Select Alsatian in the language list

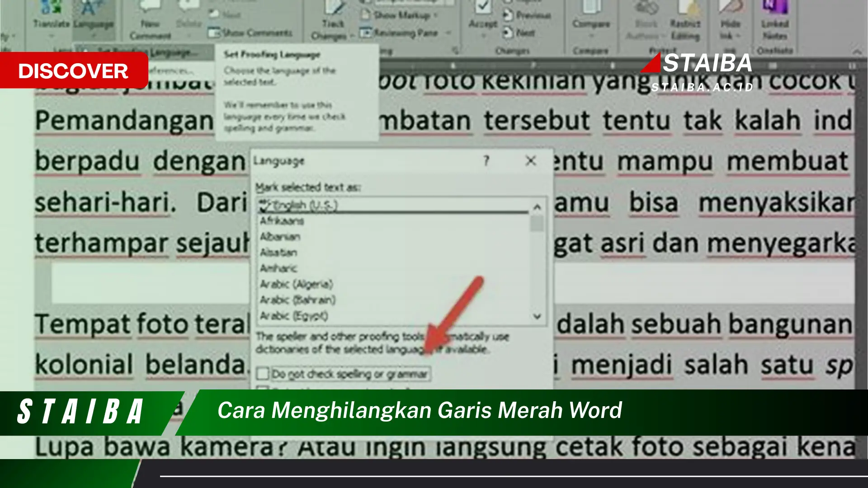pyautogui.click(x=392, y=252)
